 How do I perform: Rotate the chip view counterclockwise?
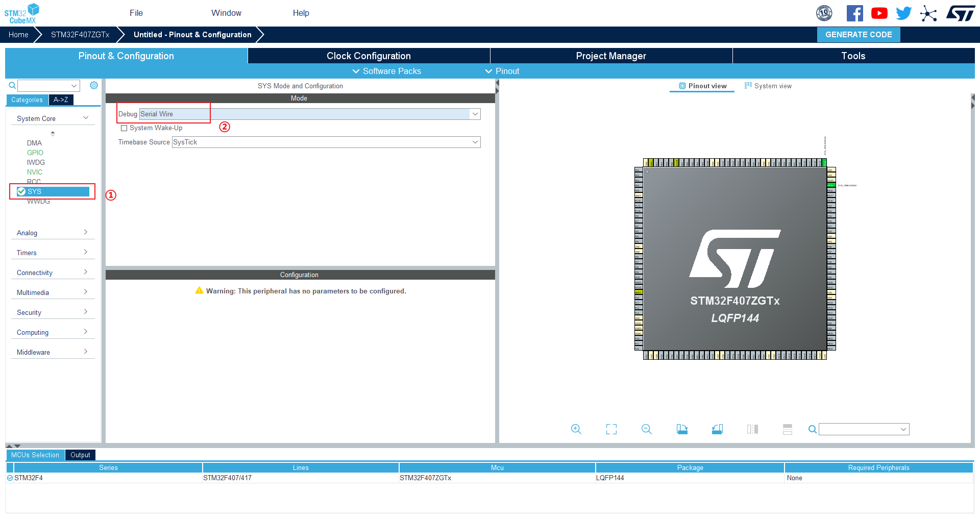(717, 429)
